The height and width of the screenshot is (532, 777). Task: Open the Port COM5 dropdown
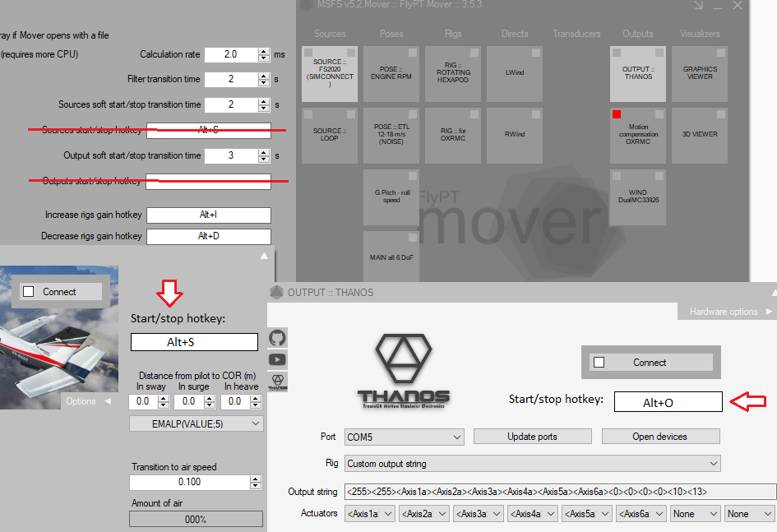(405, 437)
